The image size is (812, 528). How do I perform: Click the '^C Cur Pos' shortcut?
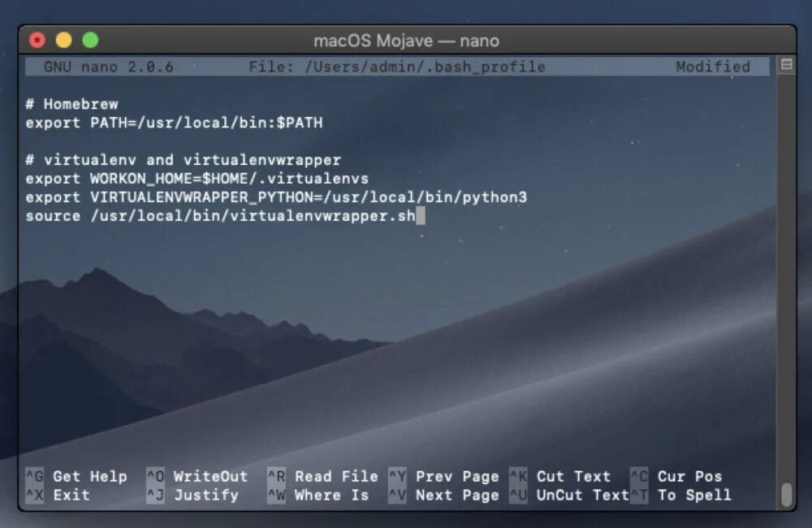[676, 476]
